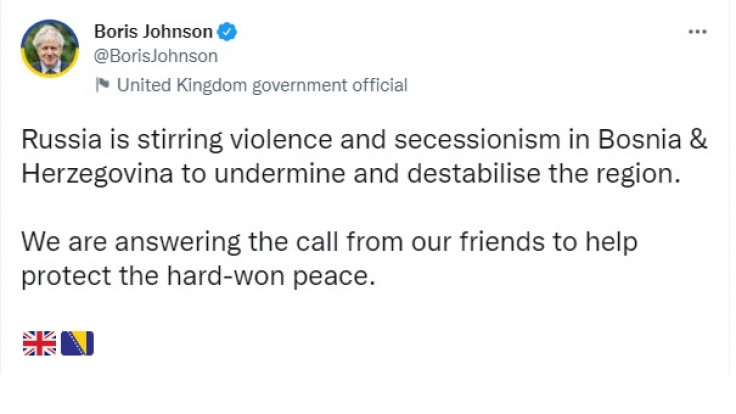Click the blue verified checkmark badge

[227, 31]
